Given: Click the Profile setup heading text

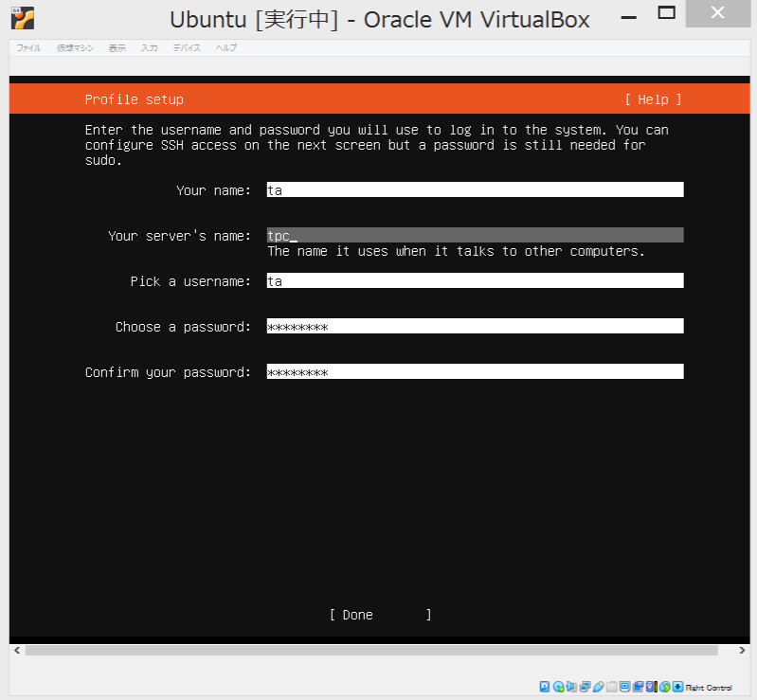Looking at the screenshot, I should click(x=135, y=99).
